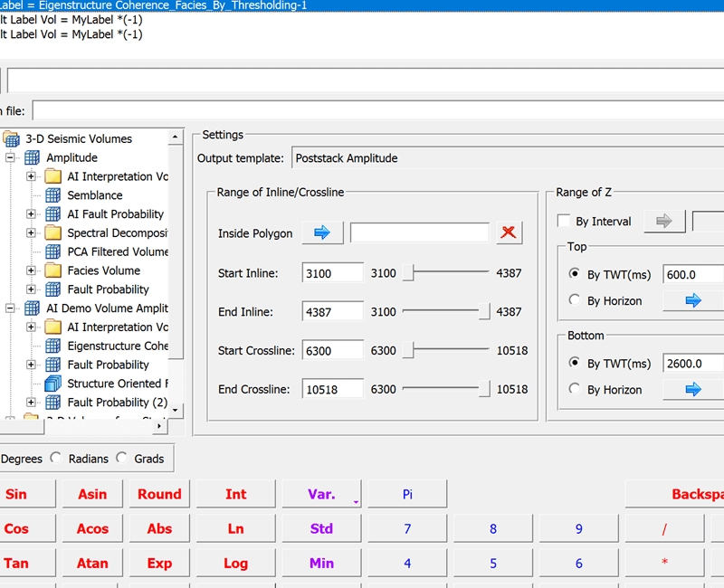Expand the Facies Volume folder node

click(x=31, y=270)
